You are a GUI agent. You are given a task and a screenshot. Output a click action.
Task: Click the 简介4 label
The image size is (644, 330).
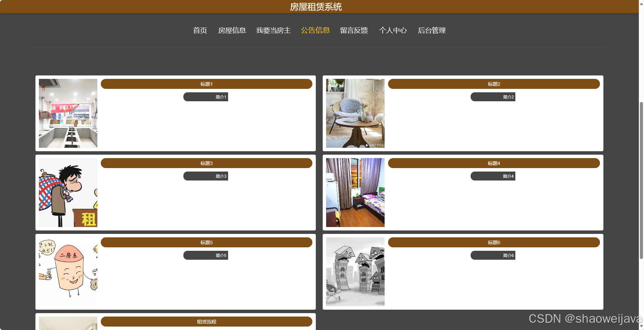[x=493, y=176]
